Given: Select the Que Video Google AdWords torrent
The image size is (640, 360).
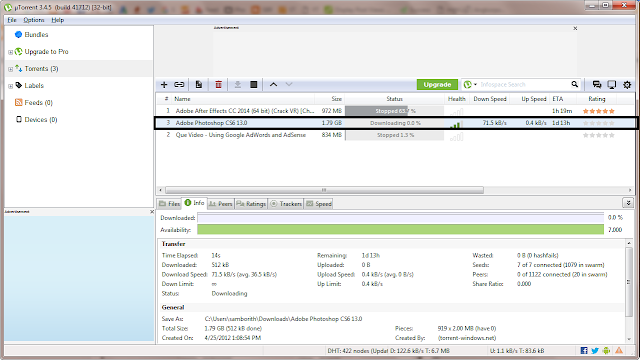Looking at the screenshot, I should tap(395, 135).
